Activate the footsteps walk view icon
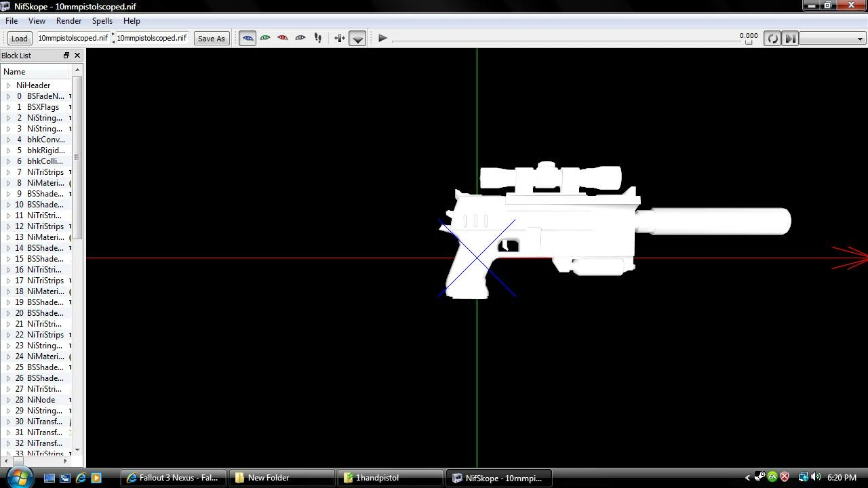The height and width of the screenshot is (488, 868). [x=318, y=38]
